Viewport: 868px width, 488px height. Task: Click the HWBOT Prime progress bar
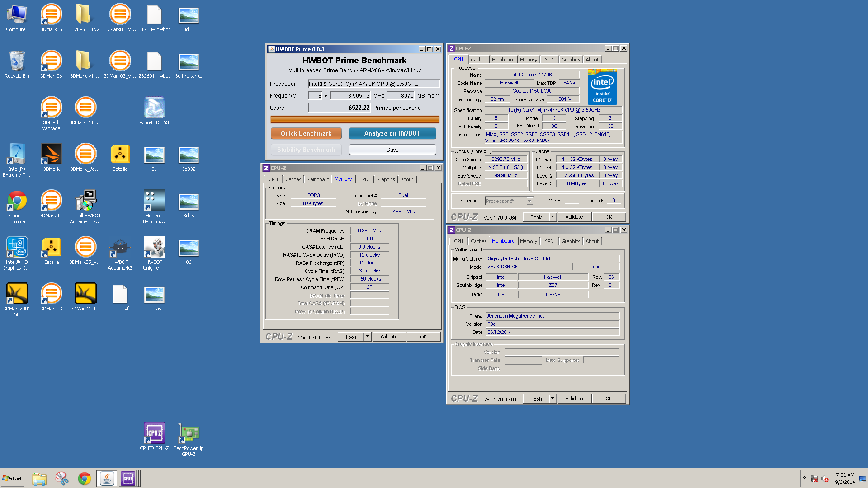(x=354, y=119)
